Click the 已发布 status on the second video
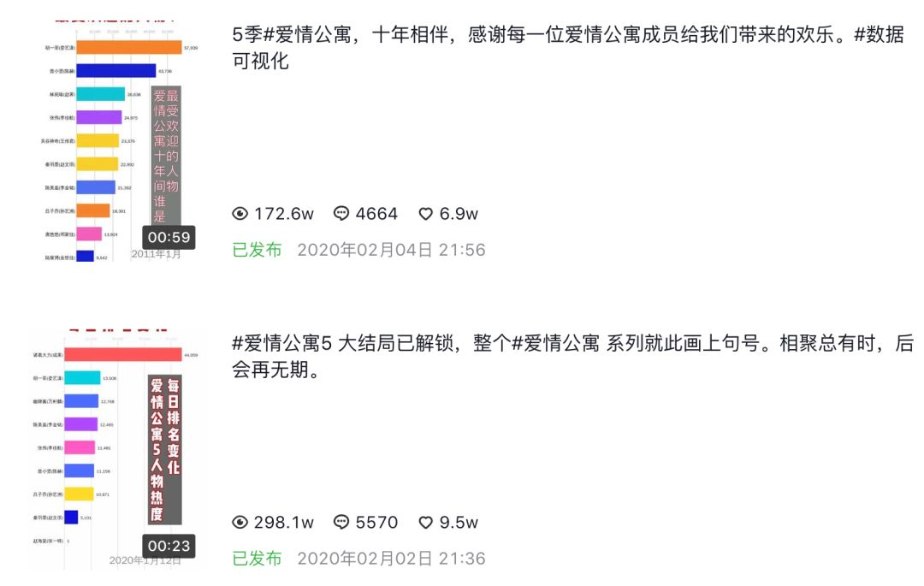The image size is (924, 586). click(x=257, y=559)
